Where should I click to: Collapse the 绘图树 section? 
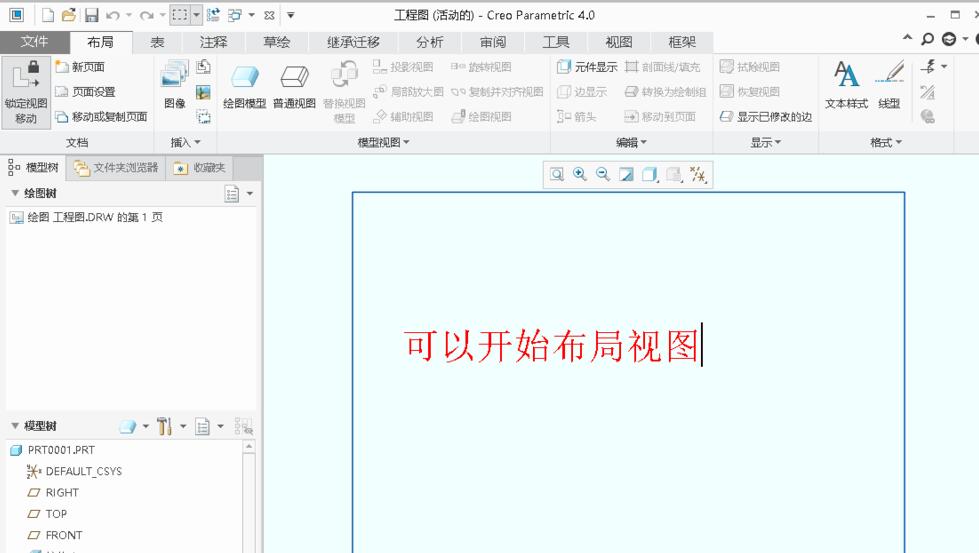pyautogui.click(x=15, y=193)
